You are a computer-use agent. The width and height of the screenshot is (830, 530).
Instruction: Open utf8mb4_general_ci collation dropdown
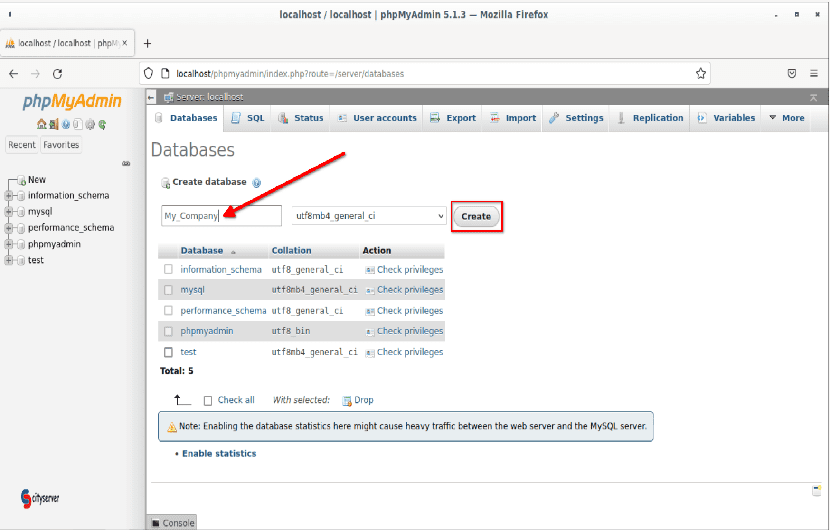click(x=369, y=216)
